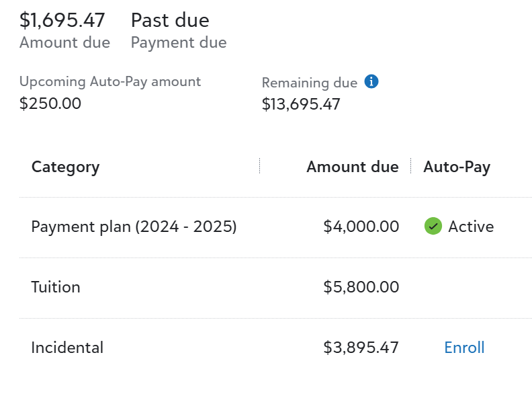Click the column divider after Category header
Viewport: 532px width, 398px height.
coord(259,166)
